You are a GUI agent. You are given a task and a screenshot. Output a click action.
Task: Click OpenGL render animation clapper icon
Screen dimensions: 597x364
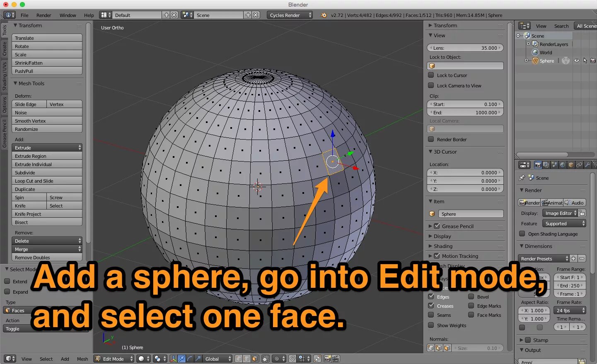click(x=336, y=359)
